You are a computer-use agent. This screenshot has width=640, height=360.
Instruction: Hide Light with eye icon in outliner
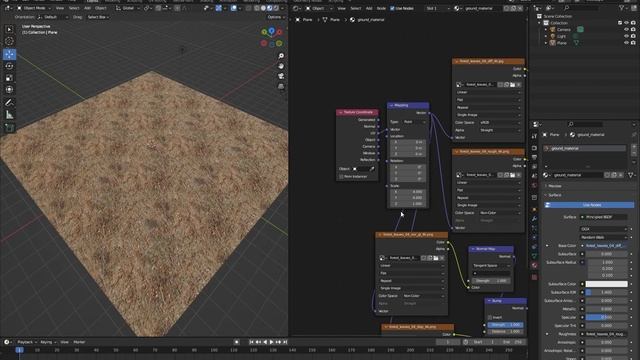tap(627, 36)
